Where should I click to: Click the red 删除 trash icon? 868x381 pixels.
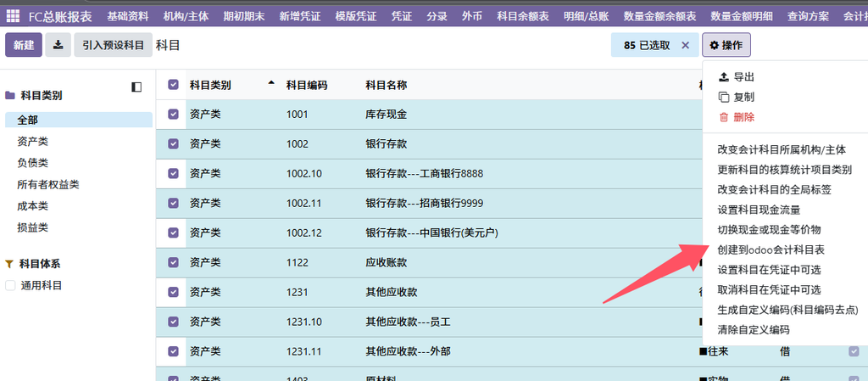724,117
